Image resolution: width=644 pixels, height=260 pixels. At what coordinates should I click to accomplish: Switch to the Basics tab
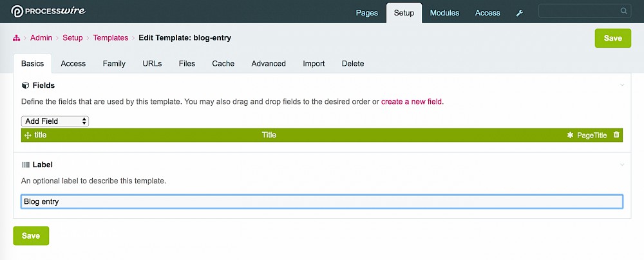[x=32, y=63]
